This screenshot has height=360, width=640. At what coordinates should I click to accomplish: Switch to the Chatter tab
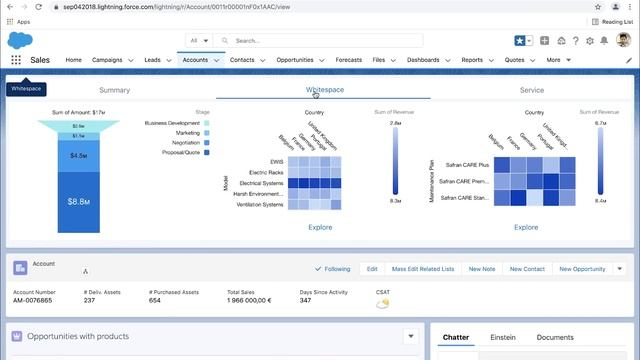pyautogui.click(x=456, y=338)
